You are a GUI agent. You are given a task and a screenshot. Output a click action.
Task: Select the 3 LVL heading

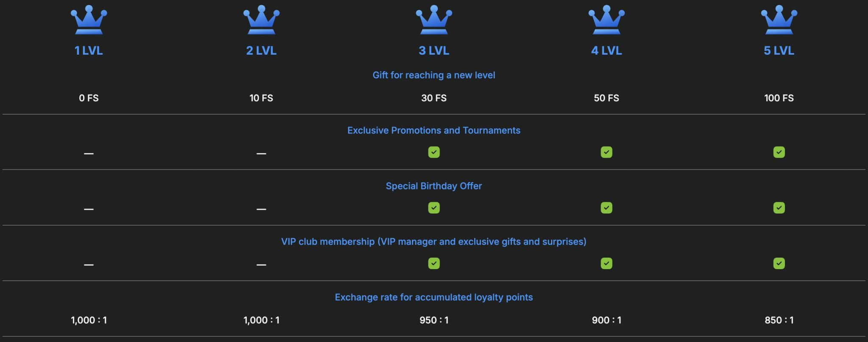[x=434, y=50]
